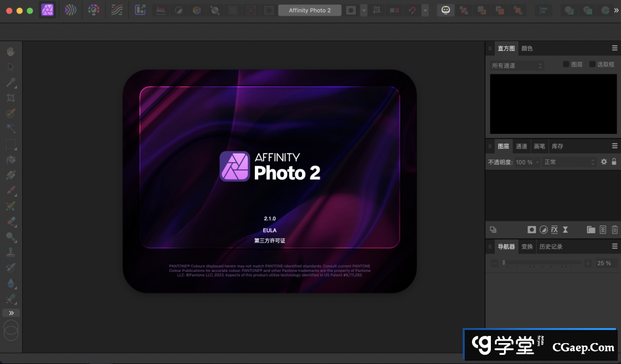
Task: Click the add mask layer icon
Action: 532,229
